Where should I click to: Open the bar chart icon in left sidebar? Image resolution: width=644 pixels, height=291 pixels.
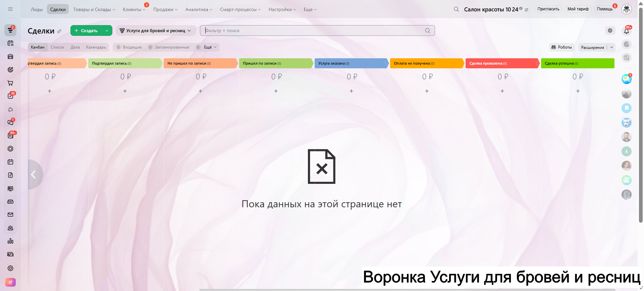(x=10, y=241)
